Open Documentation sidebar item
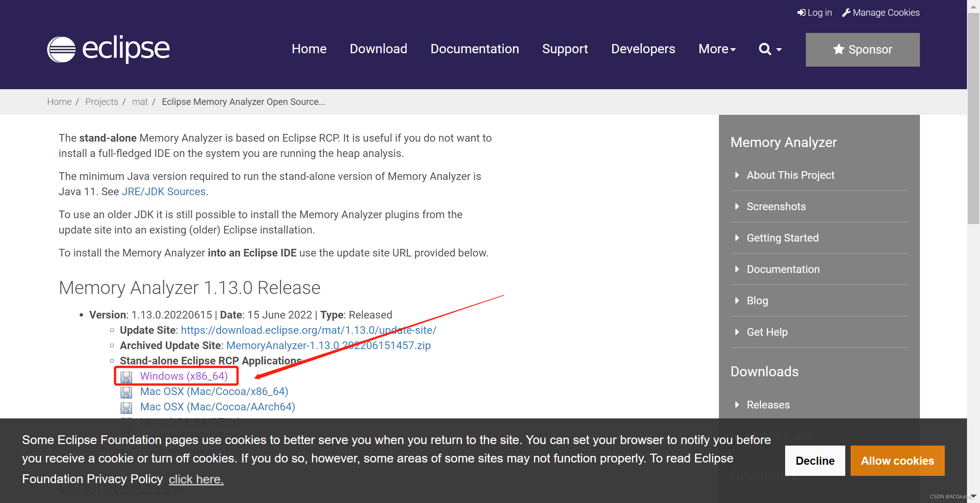The width and height of the screenshot is (980, 503). (783, 269)
